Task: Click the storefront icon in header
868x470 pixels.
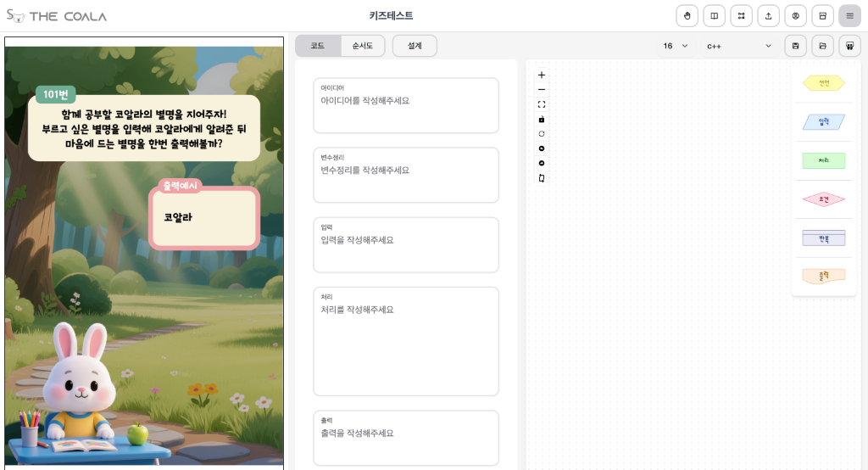Action: 822,16
